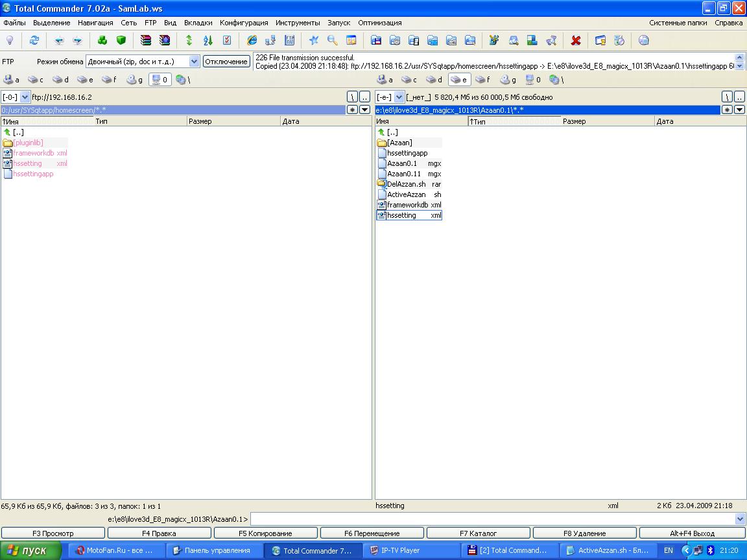Click the folder magnifier icon
This screenshot has width=747, height=560.
[514, 40]
